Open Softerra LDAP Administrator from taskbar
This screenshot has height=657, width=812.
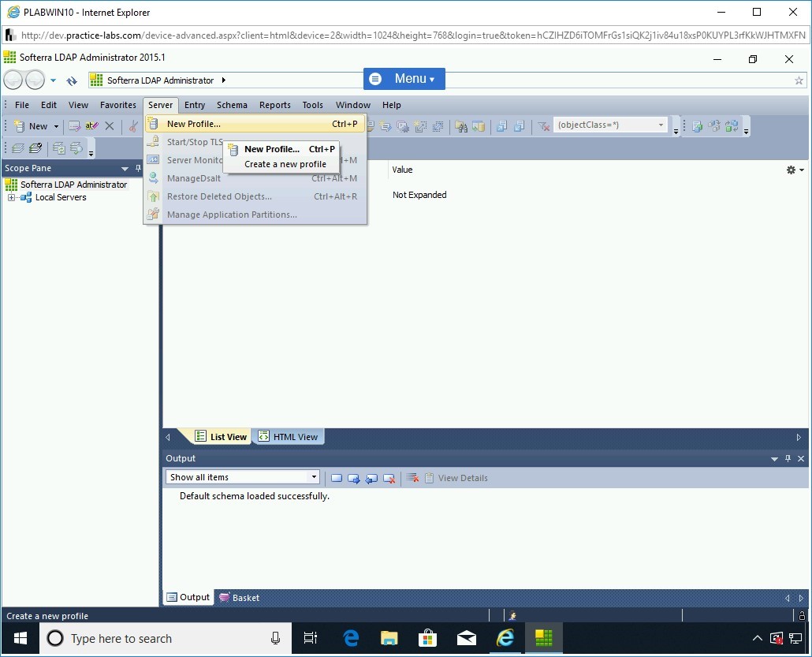pyautogui.click(x=544, y=638)
